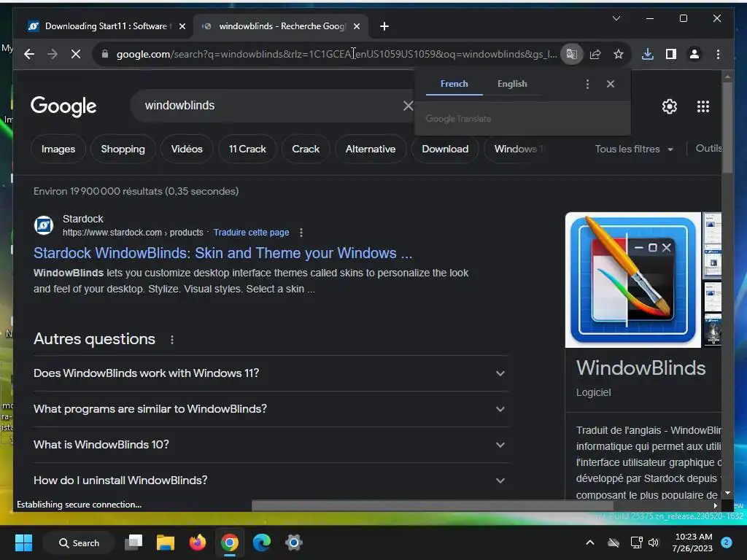Screen dimensions: 747x560
Task: Open the tab search dropdown arrow
Action: [x=616, y=18]
